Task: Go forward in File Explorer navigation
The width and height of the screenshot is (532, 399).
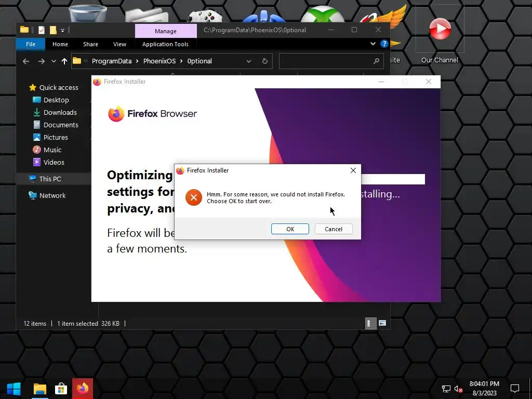Action: 42,61
